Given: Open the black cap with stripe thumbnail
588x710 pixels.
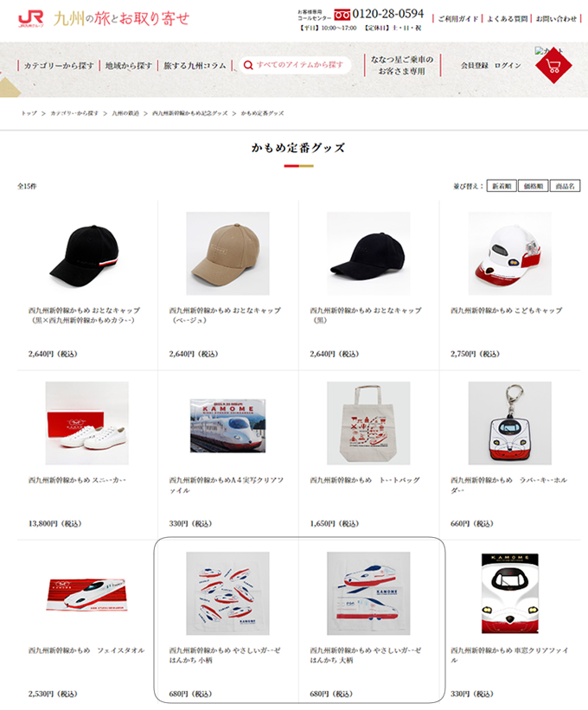Looking at the screenshot, I should 87,253.
